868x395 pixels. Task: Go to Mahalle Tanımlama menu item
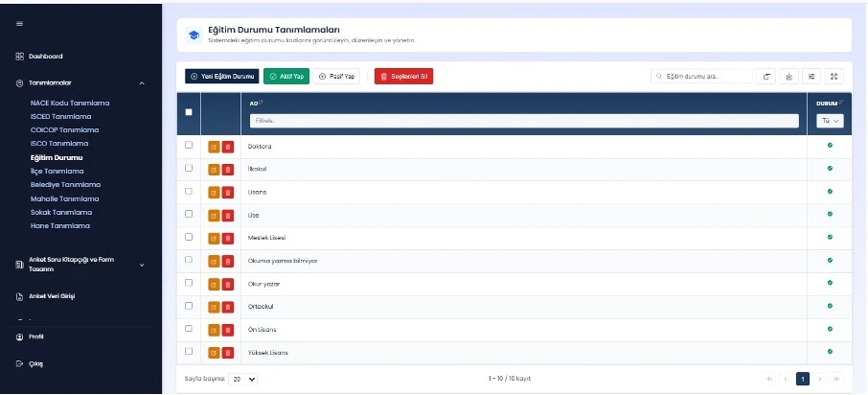click(60, 197)
